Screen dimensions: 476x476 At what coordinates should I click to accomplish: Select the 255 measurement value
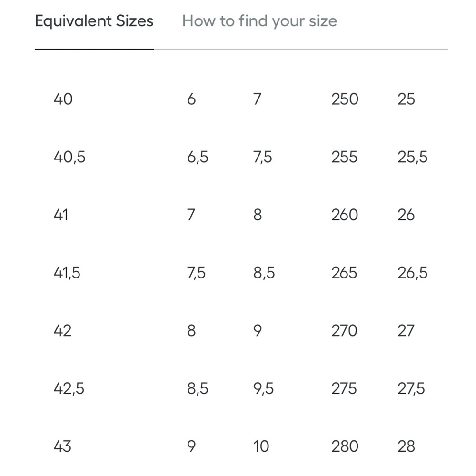(x=344, y=157)
